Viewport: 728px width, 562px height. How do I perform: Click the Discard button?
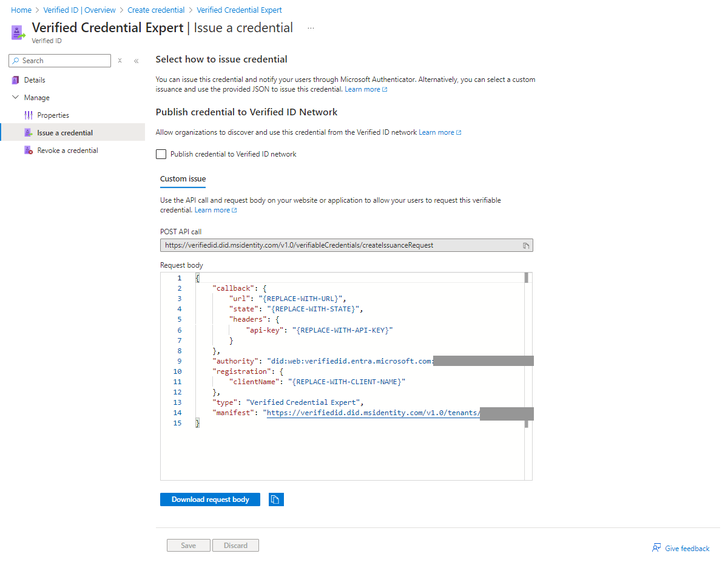point(235,546)
